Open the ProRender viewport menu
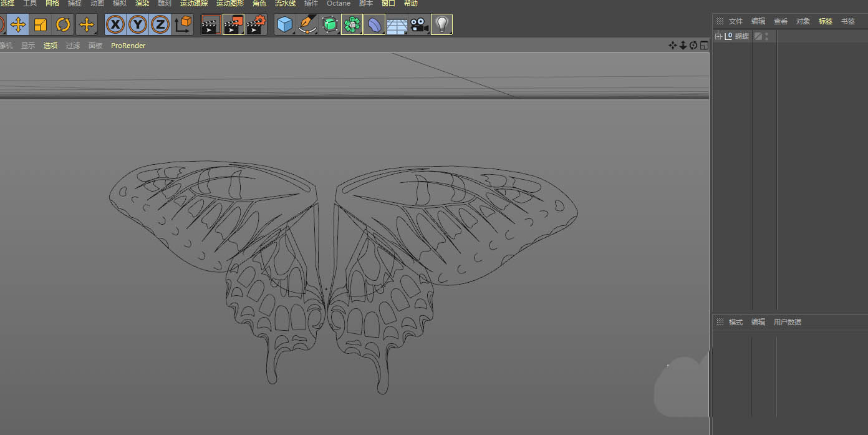 click(128, 46)
